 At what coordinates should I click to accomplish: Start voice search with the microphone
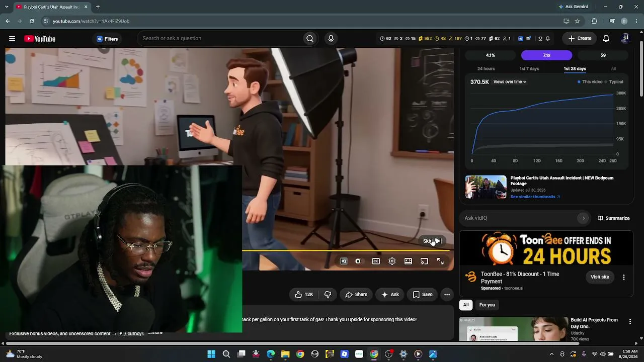(x=331, y=39)
